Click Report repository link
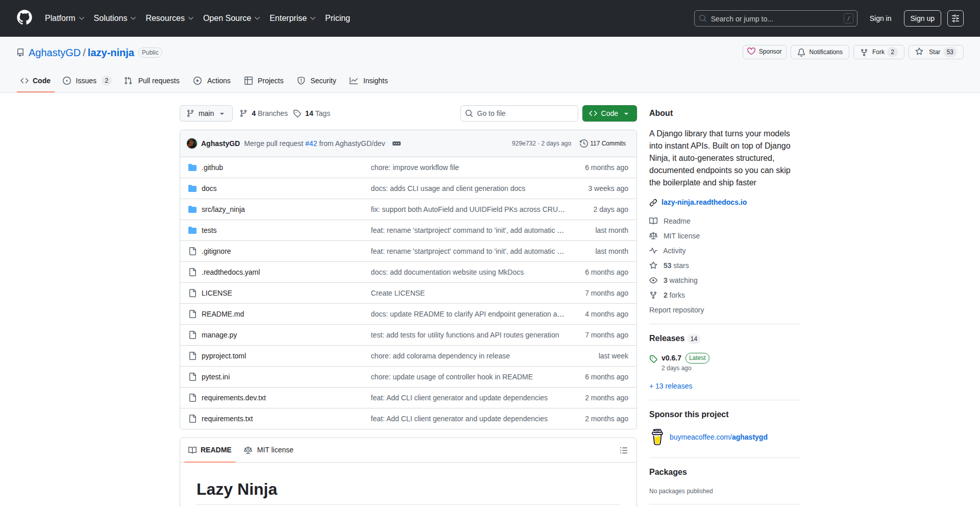 [676, 310]
